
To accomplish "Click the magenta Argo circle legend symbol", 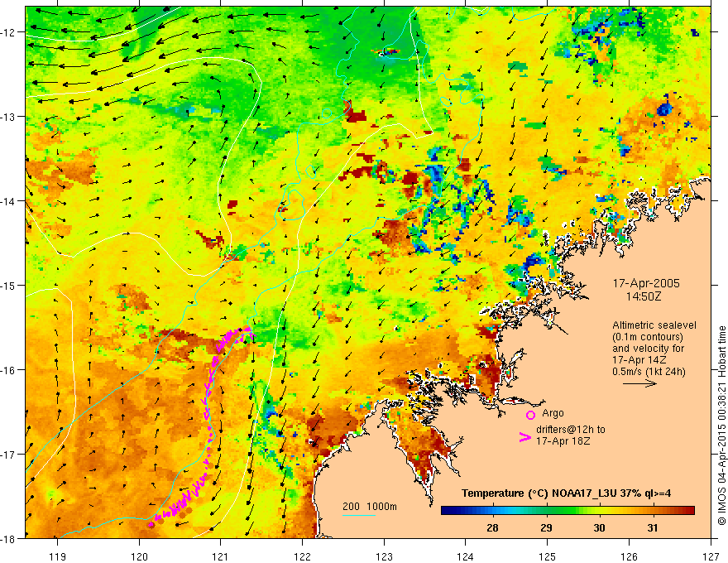I will click(x=530, y=415).
